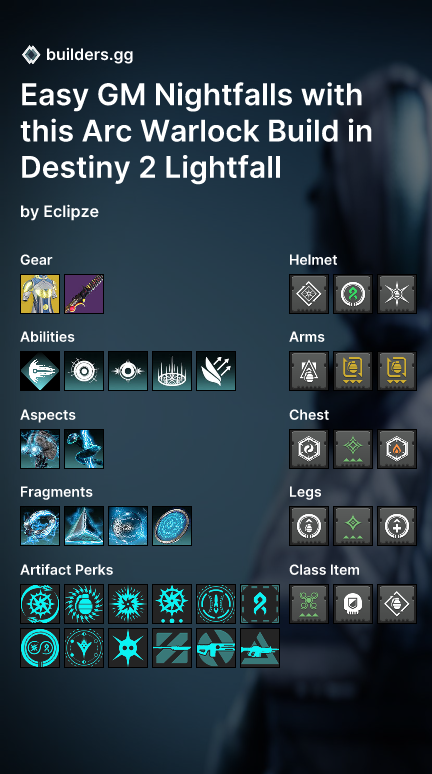The width and height of the screenshot is (432, 774).
Task: Select the purple legendary weapon gear icon
Action: tap(84, 294)
